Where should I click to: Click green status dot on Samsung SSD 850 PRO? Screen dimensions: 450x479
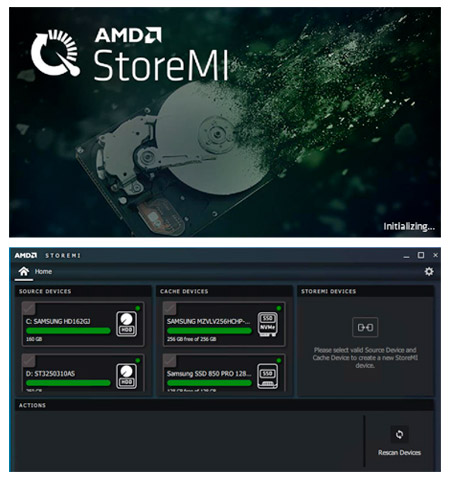click(x=279, y=360)
